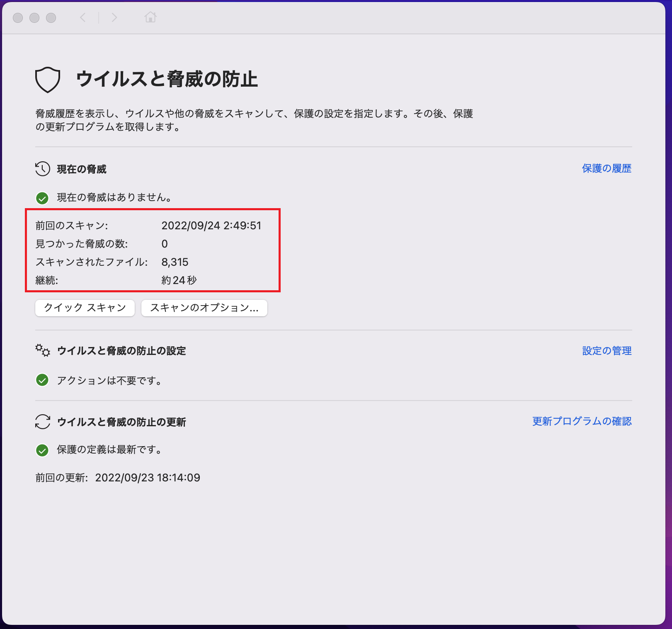Image resolution: width=672 pixels, height=629 pixels.
Task: Click the アクションは不要です。 status text
Action: tap(109, 381)
